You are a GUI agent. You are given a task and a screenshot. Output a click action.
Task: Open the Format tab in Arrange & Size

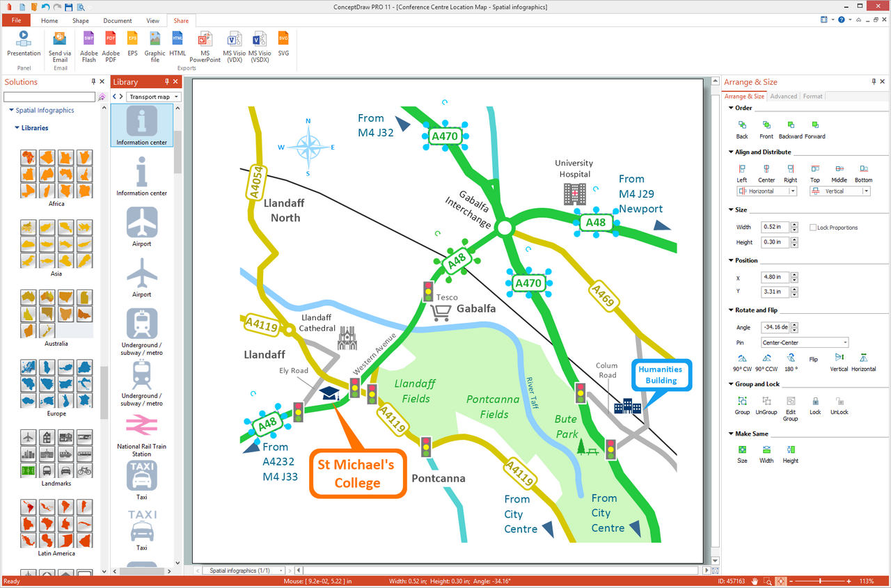(x=813, y=97)
